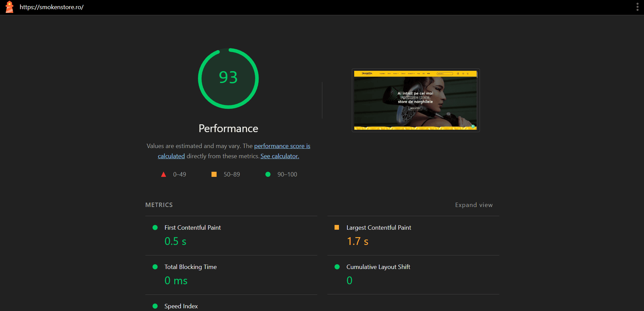Click the website screenshot thumbnail
Image resolution: width=644 pixels, height=311 pixels.
coord(416,100)
